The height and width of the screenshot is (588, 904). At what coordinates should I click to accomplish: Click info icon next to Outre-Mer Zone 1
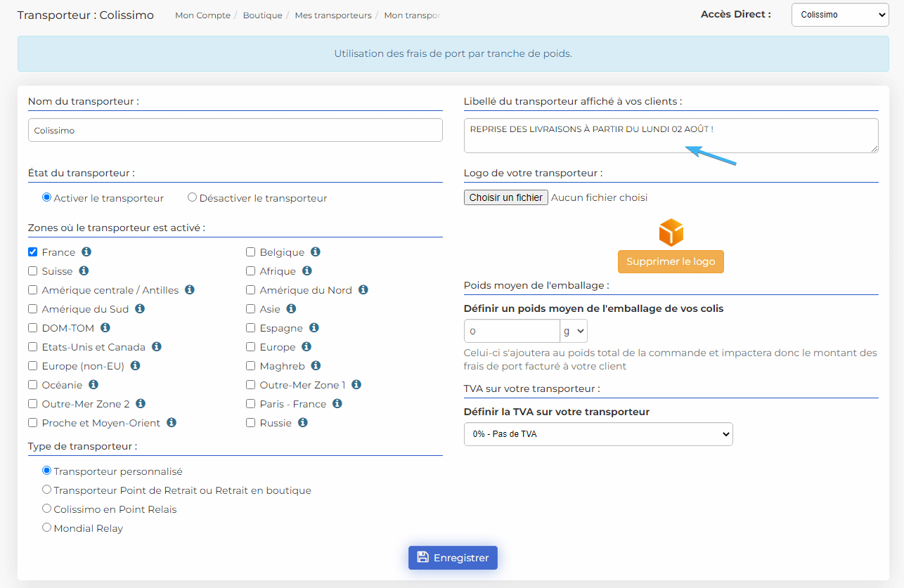click(356, 384)
